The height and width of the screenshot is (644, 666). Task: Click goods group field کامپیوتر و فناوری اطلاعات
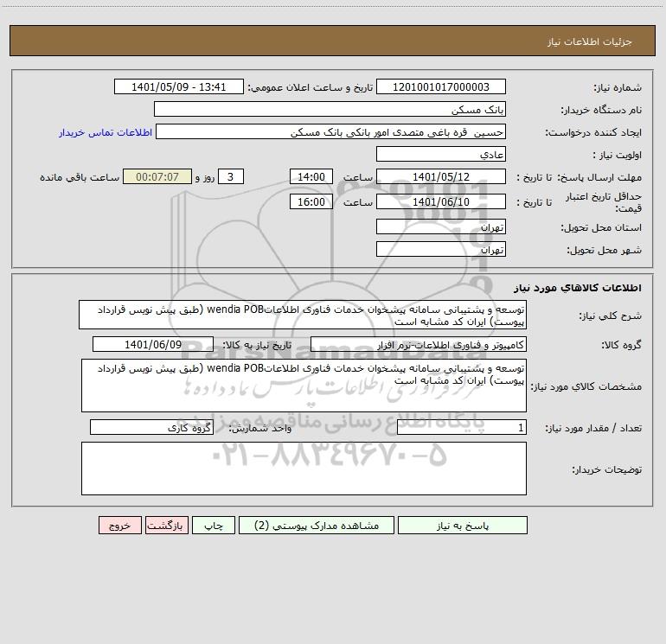pyautogui.click(x=419, y=344)
